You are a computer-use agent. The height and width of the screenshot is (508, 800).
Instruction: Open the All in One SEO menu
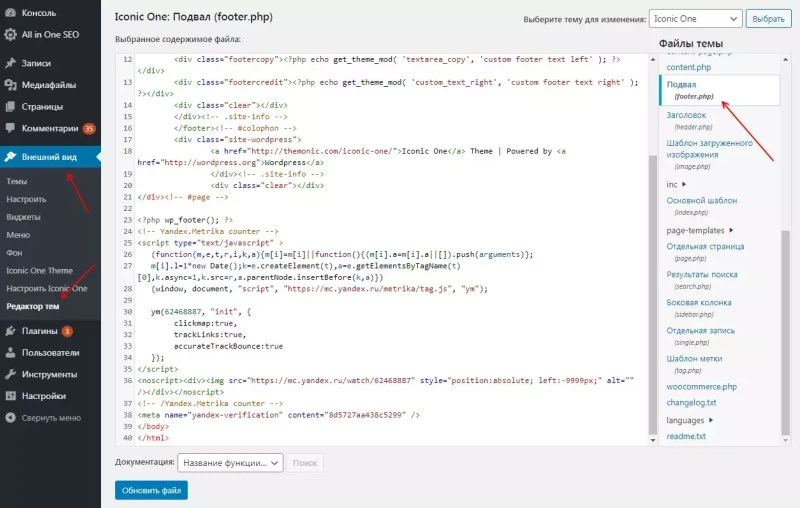click(x=50, y=35)
